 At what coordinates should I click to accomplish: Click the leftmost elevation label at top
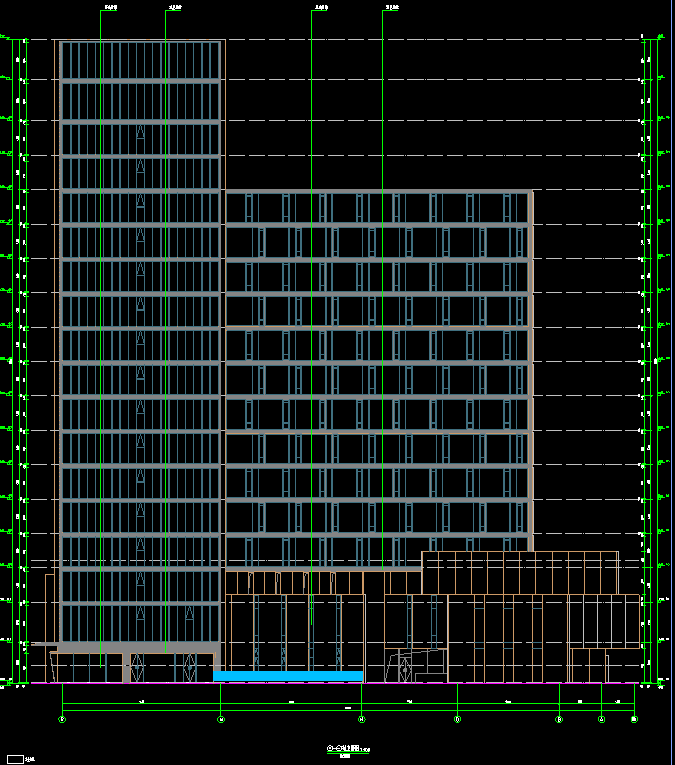[x=110, y=8]
